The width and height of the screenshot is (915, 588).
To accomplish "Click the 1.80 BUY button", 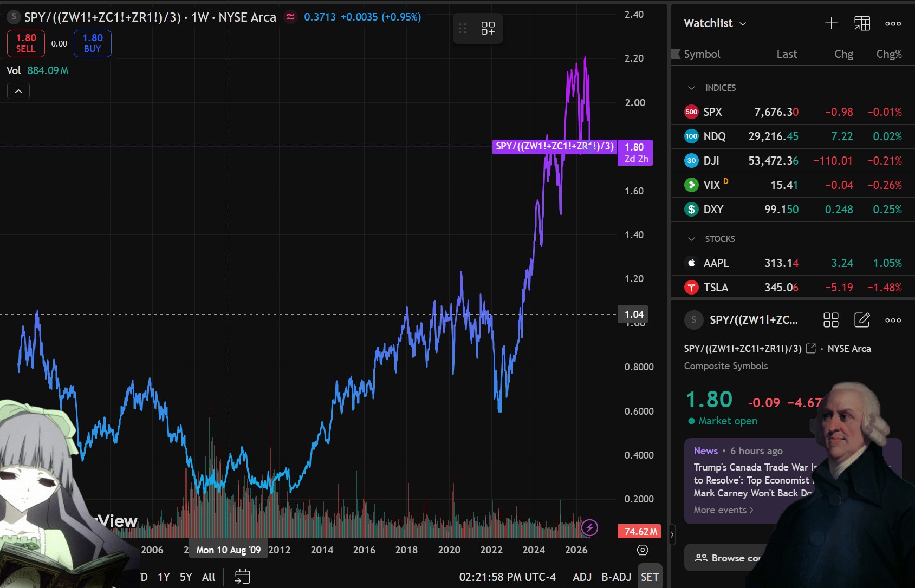I will pos(93,43).
